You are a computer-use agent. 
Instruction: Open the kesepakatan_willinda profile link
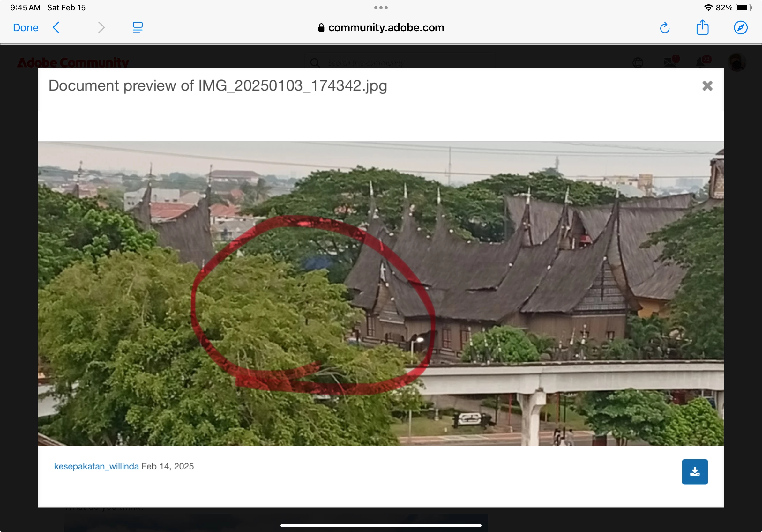tap(96, 466)
